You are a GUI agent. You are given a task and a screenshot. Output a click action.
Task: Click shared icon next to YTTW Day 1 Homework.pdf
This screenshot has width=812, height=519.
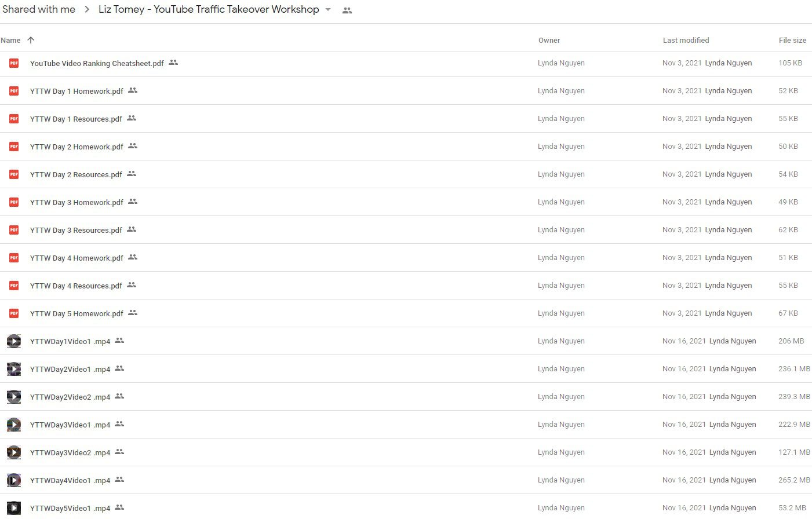(133, 90)
